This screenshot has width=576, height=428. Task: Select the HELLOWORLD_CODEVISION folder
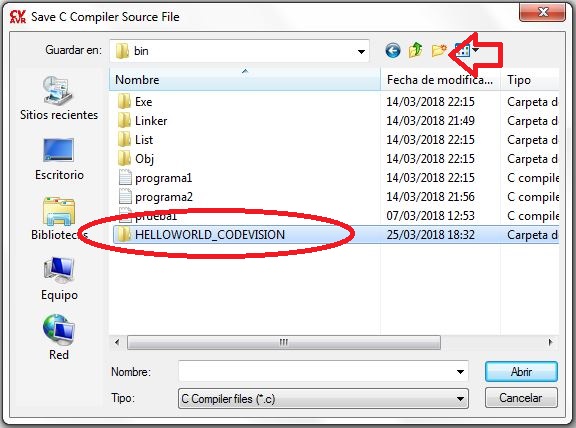pos(210,234)
